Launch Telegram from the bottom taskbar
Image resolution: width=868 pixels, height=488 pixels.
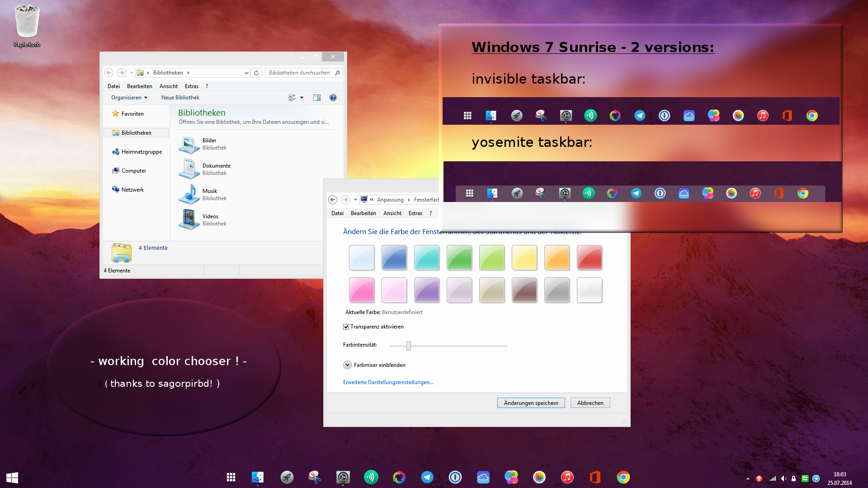427,477
